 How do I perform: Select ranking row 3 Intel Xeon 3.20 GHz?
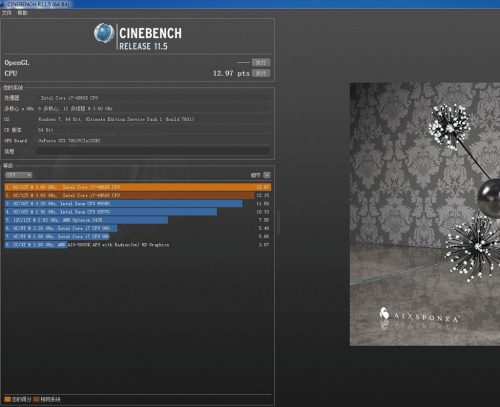(138, 204)
